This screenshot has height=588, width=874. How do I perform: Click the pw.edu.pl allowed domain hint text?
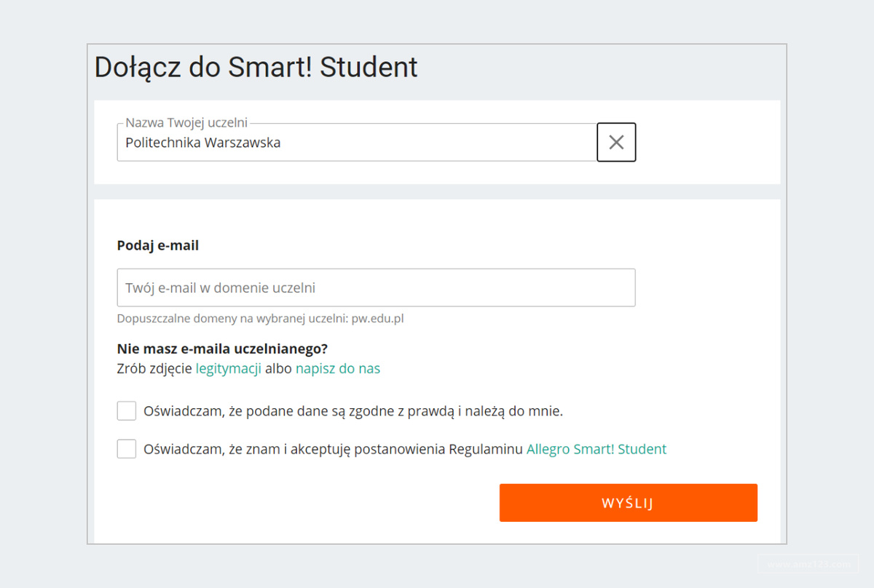379,318
